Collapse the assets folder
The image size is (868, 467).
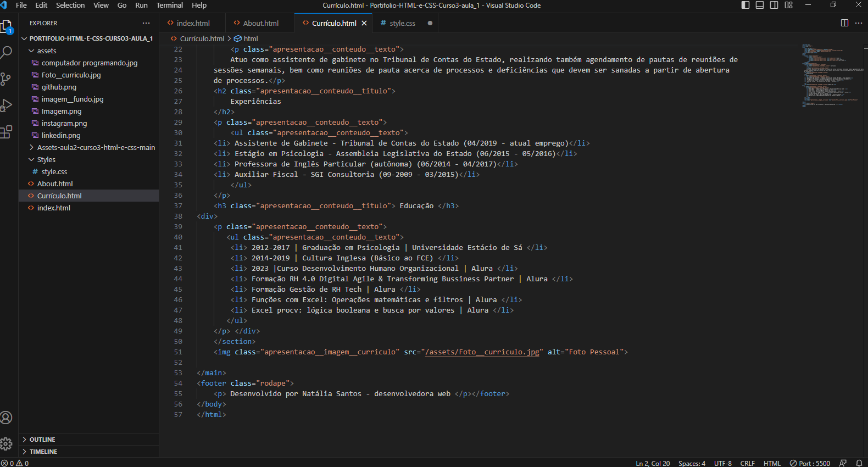(88, 51)
